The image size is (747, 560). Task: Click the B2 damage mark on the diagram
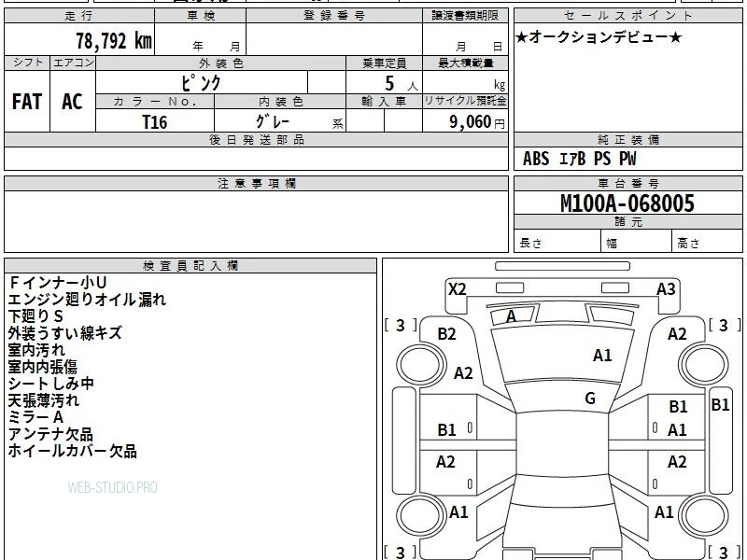(x=446, y=334)
